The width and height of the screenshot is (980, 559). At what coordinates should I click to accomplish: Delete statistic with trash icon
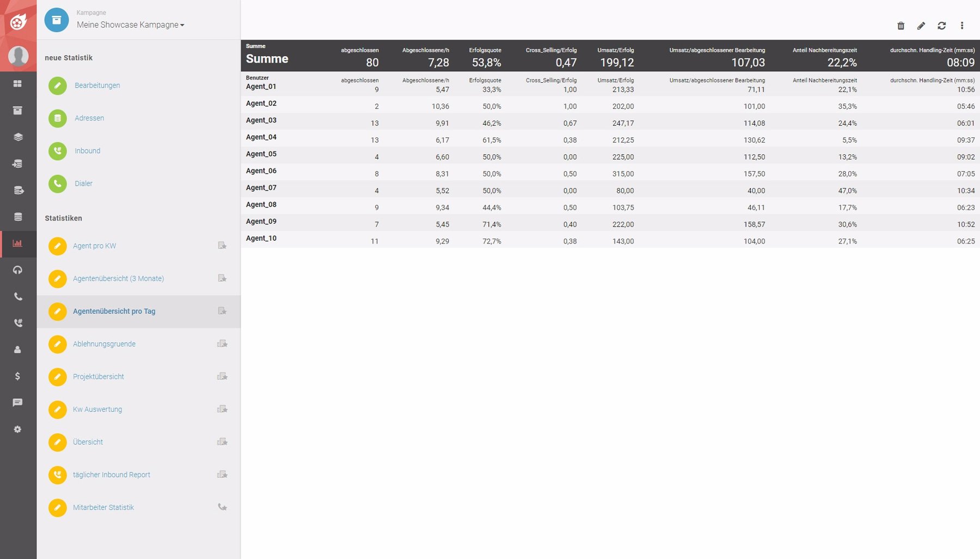pos(901,26)
